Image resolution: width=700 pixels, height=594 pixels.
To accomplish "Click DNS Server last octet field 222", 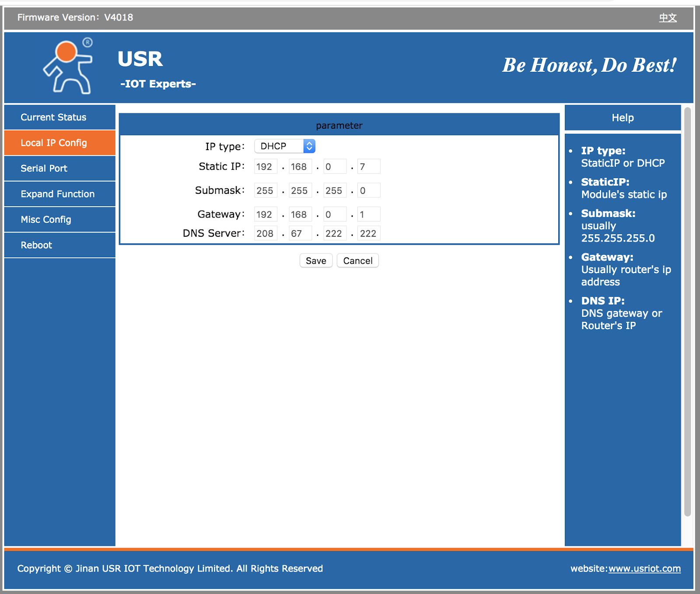I will click(369, 233).
